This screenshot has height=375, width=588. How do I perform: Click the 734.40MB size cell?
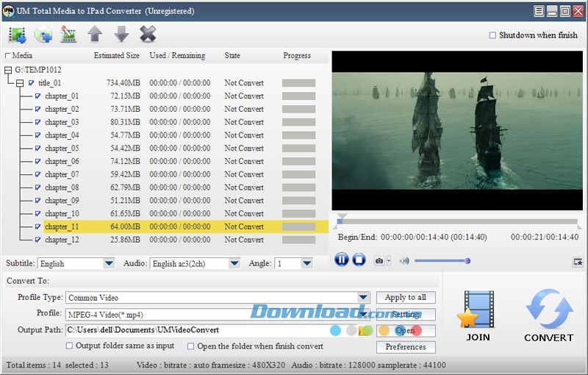(x=123, y=83)
